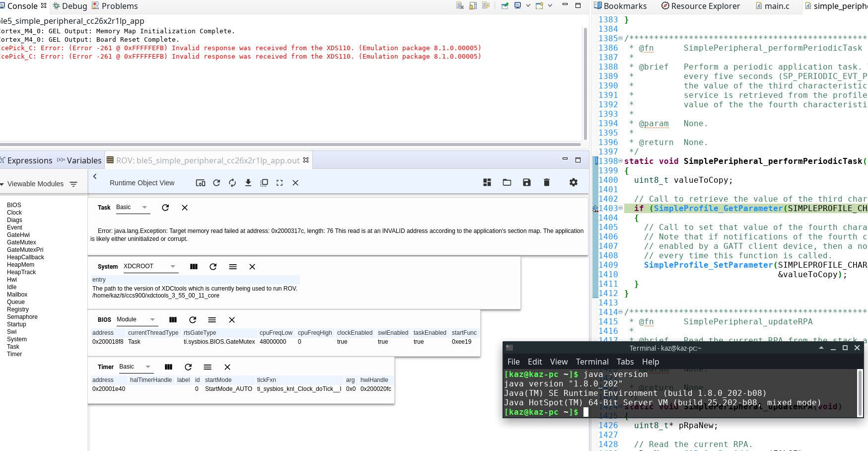Open the System view options menu

pos(233,267)
